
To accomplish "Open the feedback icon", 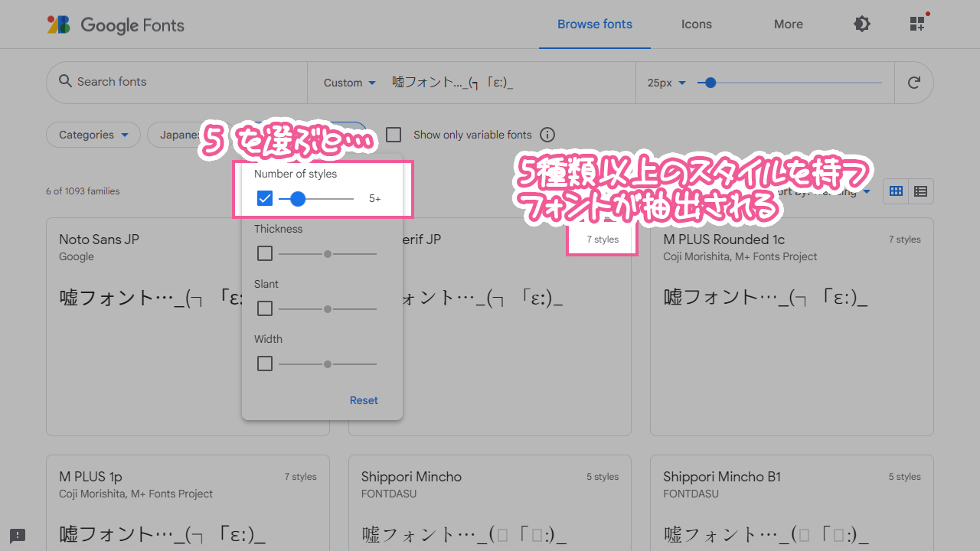I will [18, 536].
